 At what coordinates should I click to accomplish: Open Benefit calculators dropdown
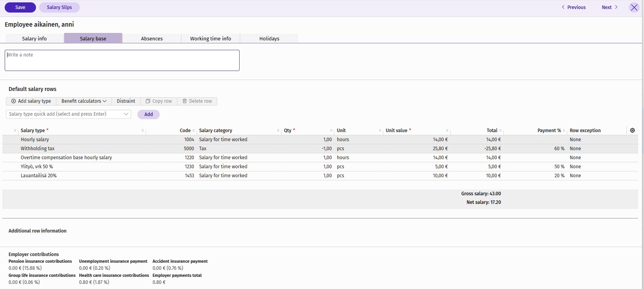[x=84, y=101]
